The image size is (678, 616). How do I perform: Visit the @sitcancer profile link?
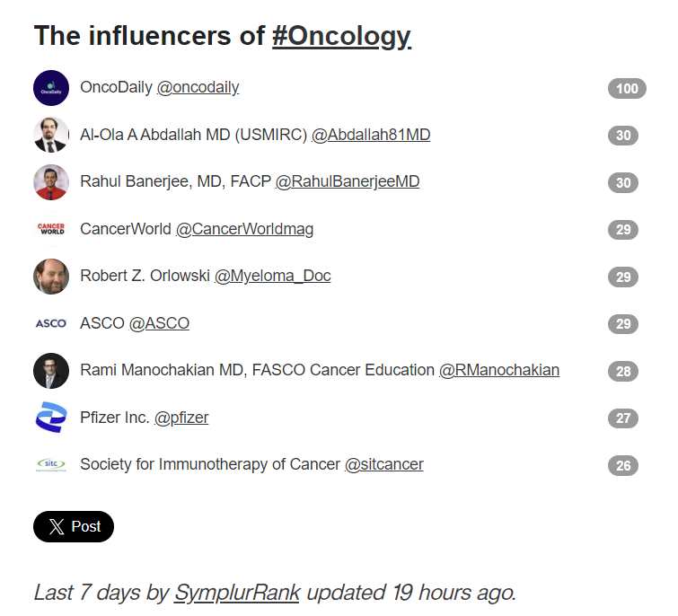384,465
